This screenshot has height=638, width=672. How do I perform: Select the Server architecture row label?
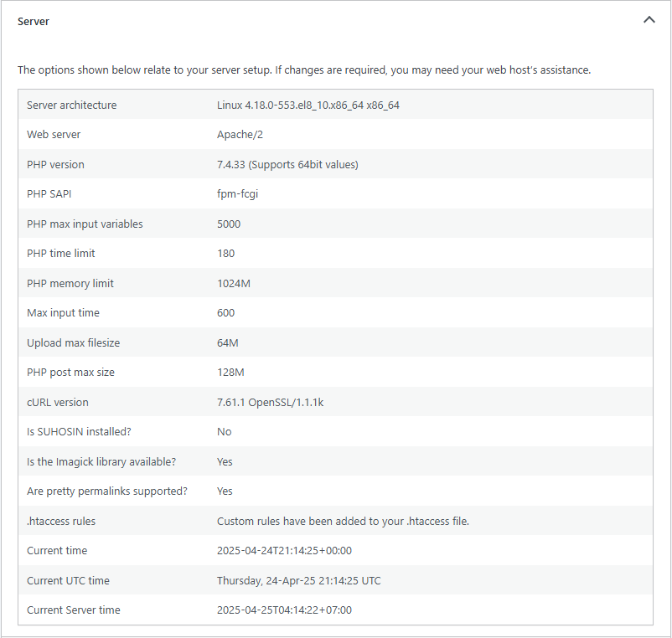tap(72, 105)
